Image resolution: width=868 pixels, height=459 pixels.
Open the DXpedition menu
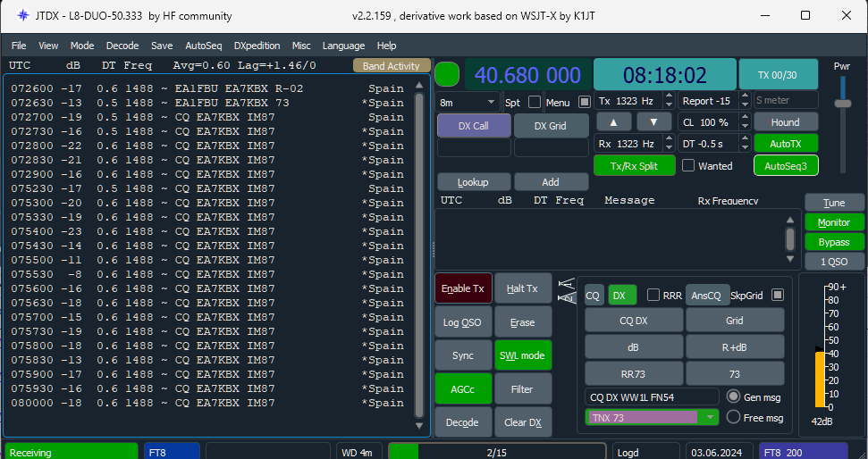pos(257,46)
